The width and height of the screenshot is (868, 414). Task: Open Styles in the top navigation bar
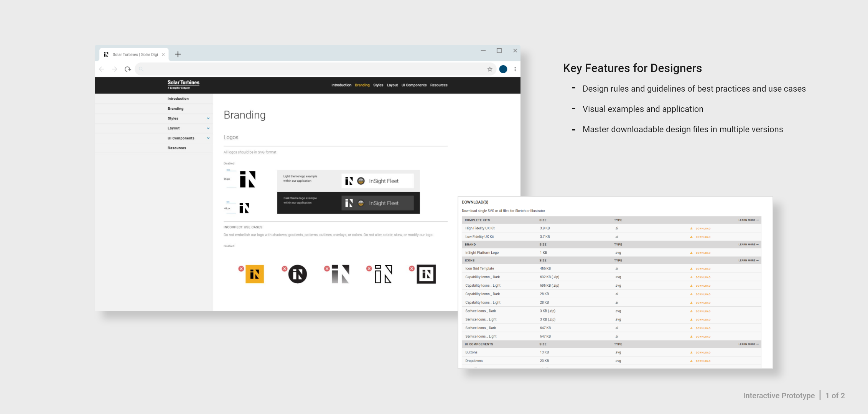378,85
